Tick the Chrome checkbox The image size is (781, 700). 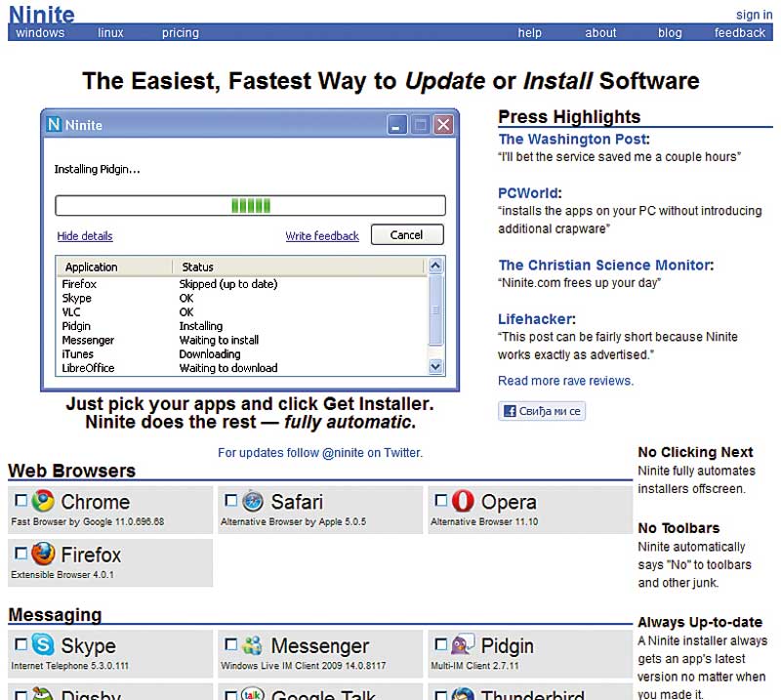coord(21,500)
